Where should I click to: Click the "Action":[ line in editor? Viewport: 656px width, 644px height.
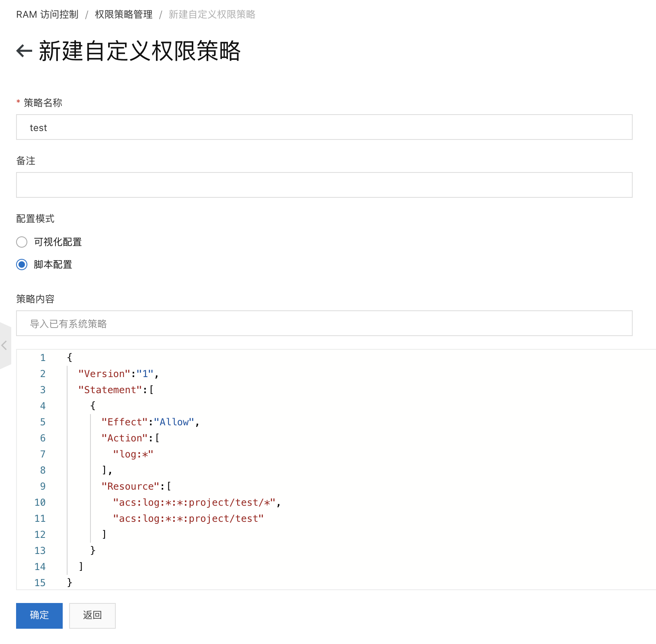pyautogui.click(x=131, y=438)
